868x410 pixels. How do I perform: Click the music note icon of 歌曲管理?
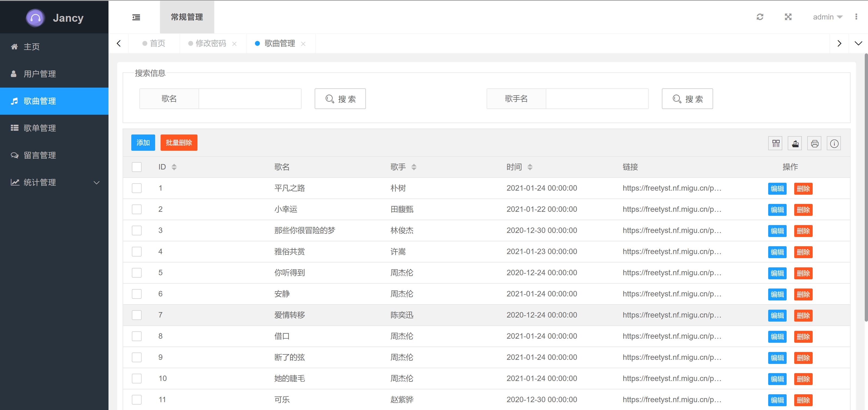pyautogui.click(x=14, y=101)
